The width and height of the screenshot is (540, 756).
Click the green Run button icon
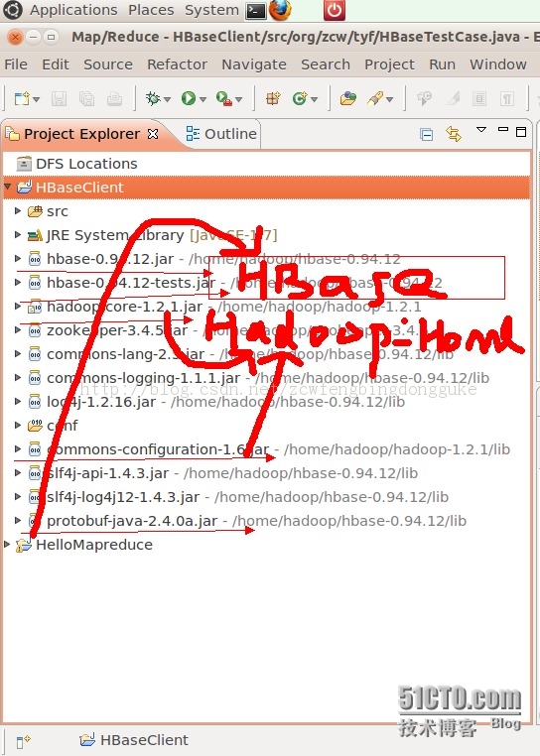tap(189, 98)
